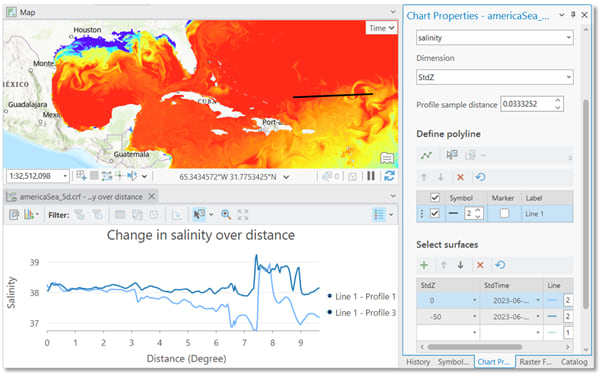Click the snapping icon in map status bar
600x376 pixels.
pyautogui.click(x=107, y=176)
